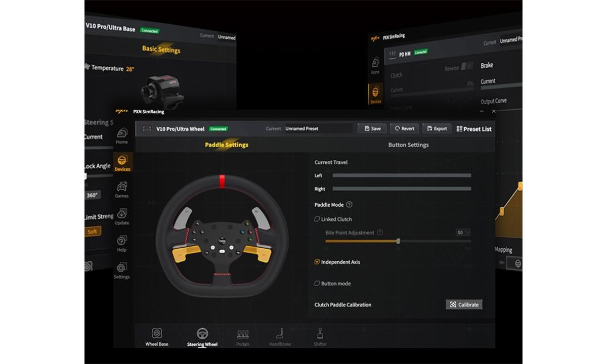Disable the Independent Axis checkbox
Screen dimensions: 607x364
click(316, 262)
